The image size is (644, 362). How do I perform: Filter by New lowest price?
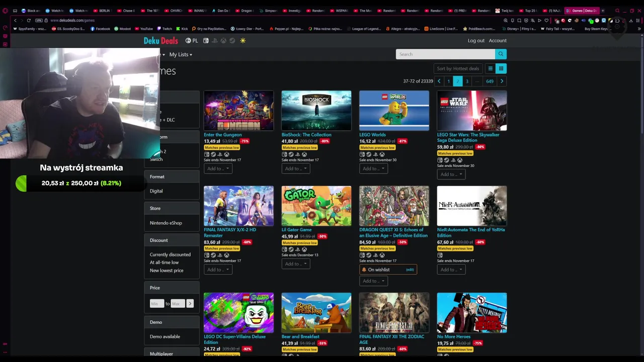tap(167, 270)
